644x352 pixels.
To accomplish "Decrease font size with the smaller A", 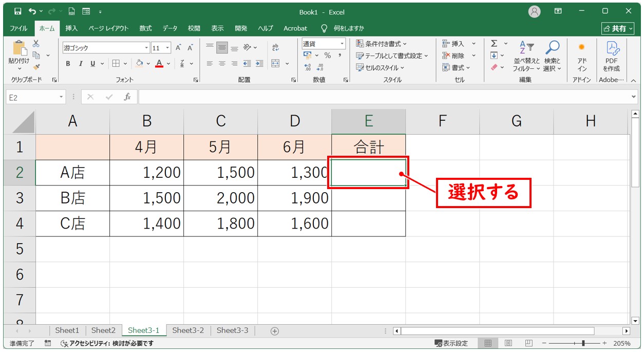I will [x=190, y=48].
